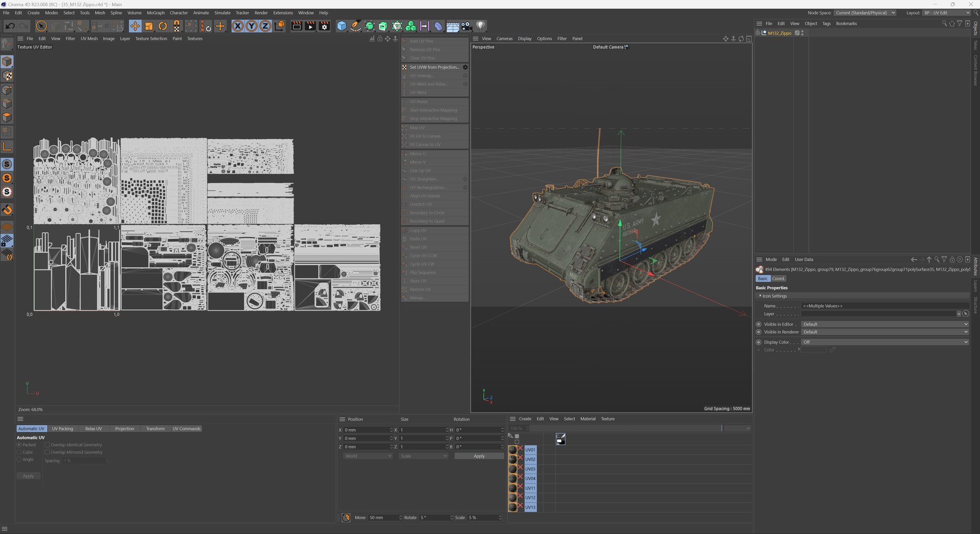The width and height of the screenshot is (980, 534).
Task: Select the Spline Pen tool
Action: click(x=356, y=26)
